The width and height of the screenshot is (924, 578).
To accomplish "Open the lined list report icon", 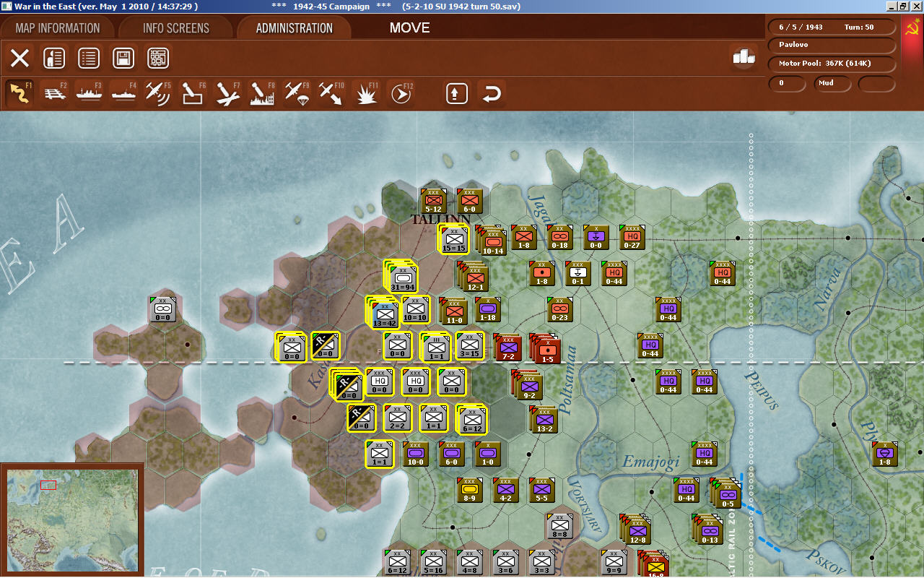I will click(89, 59).
